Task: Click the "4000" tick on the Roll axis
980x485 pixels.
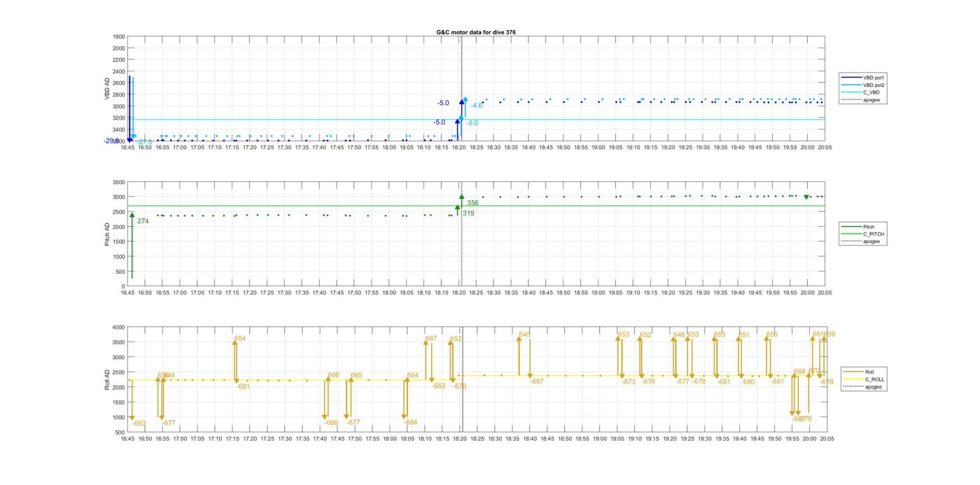Action: (x=118, y=328)
